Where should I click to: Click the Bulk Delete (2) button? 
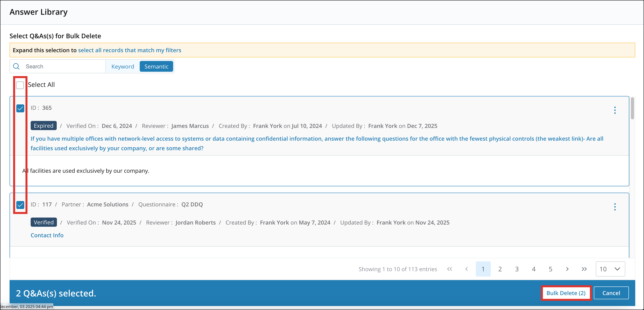(566, 293)
